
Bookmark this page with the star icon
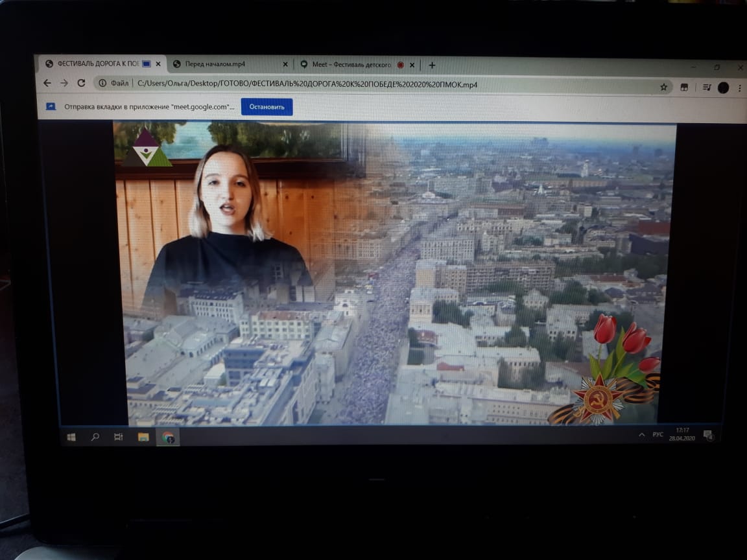point(663,87)
